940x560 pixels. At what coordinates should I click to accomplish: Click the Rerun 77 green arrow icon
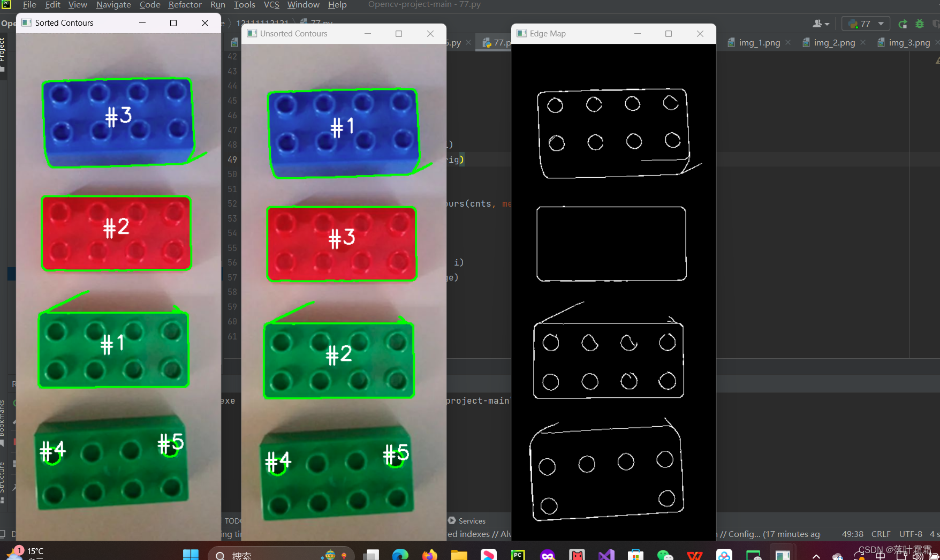tap(903, 24)
